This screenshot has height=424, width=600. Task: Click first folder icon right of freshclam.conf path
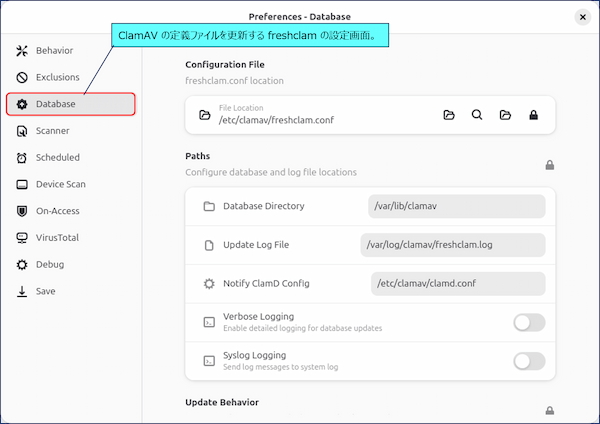click(449, 115)
